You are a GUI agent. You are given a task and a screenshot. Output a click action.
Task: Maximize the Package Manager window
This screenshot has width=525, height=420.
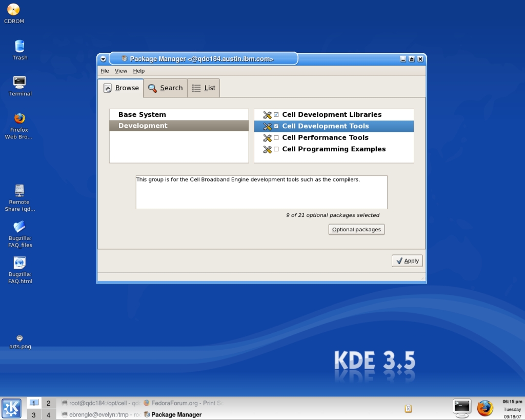coord(412,59)
